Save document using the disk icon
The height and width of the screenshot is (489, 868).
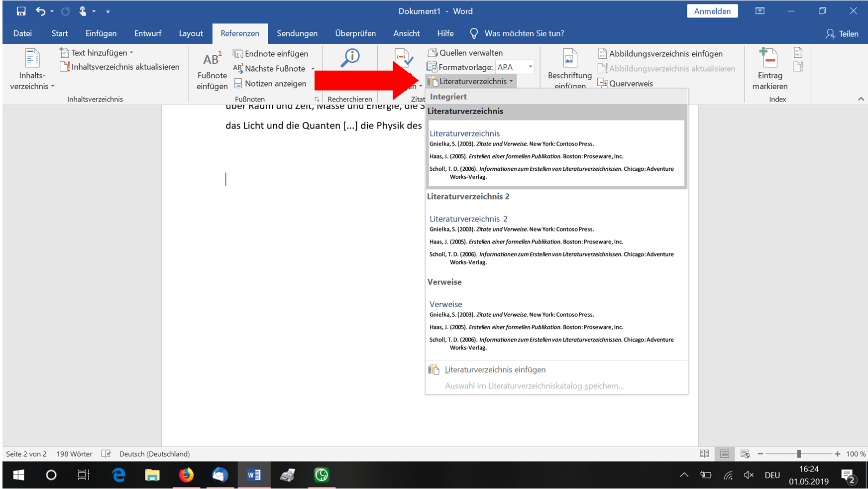pyautogui.click(x=21, y=11)
